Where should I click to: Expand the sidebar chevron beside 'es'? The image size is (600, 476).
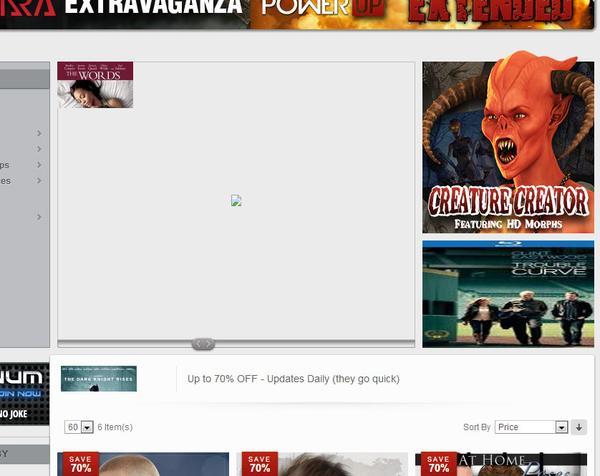pyautogui.click(x=39, y=181)
